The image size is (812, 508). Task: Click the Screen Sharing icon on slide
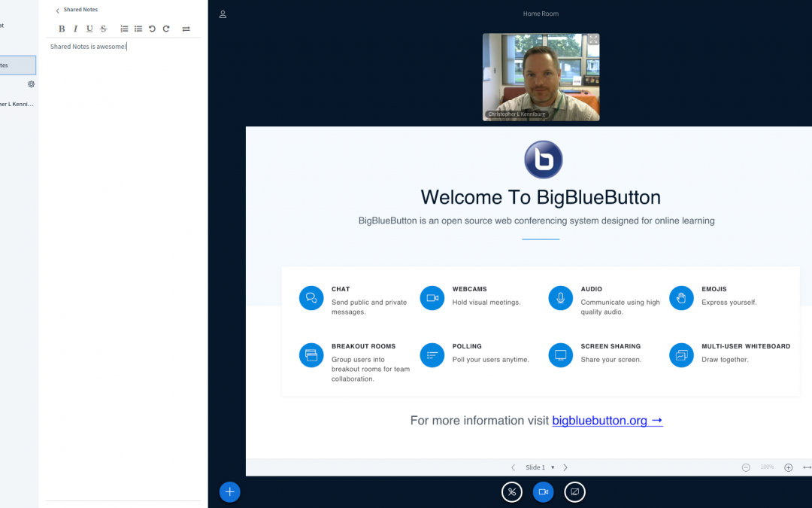point(560,355)
